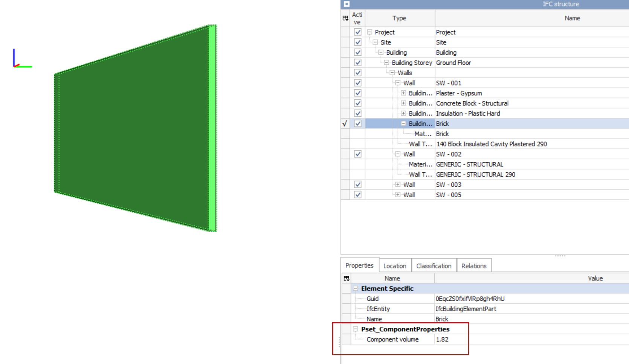
Task: Select the 'Ground Floor' name cell
Action: (453, 62)
